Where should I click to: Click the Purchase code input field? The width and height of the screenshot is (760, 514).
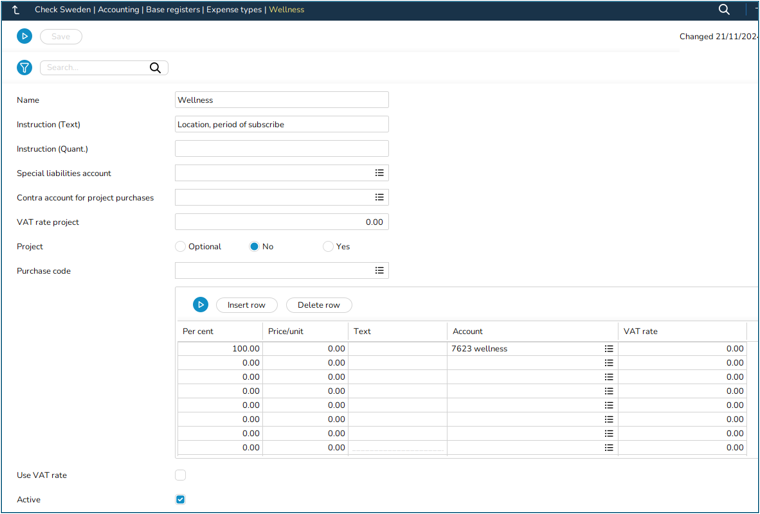[x=282, y=270]
